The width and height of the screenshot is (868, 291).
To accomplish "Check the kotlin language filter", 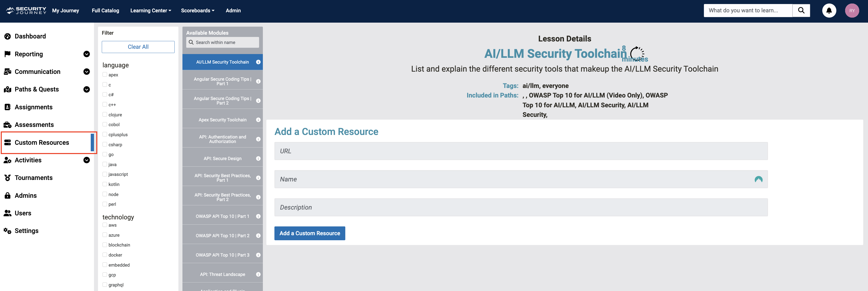I will click(105, 184).
